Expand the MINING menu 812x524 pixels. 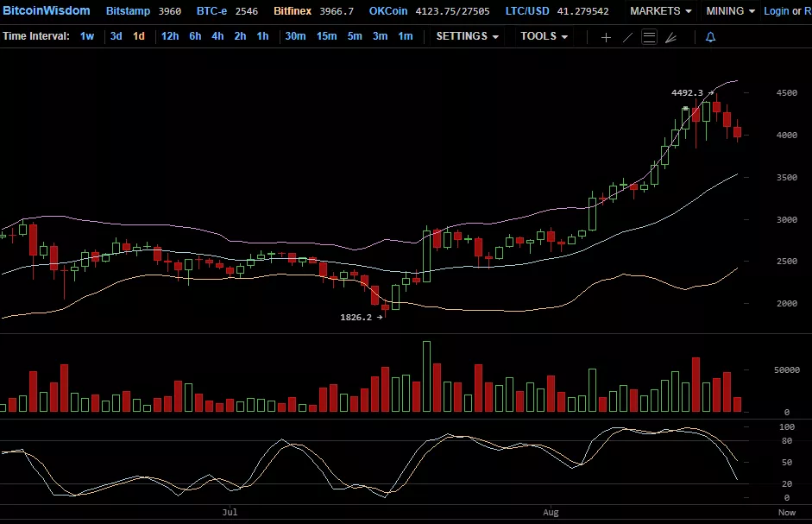pos(730,11)
